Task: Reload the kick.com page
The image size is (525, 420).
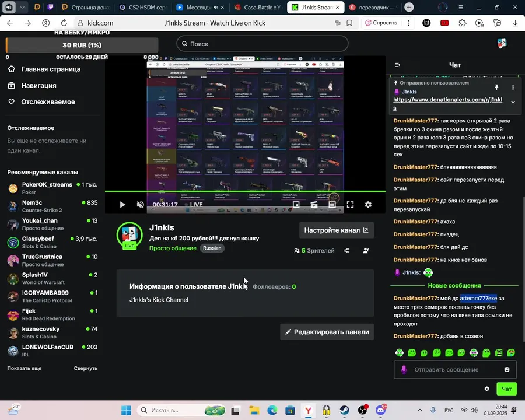Action: [64, 23]
